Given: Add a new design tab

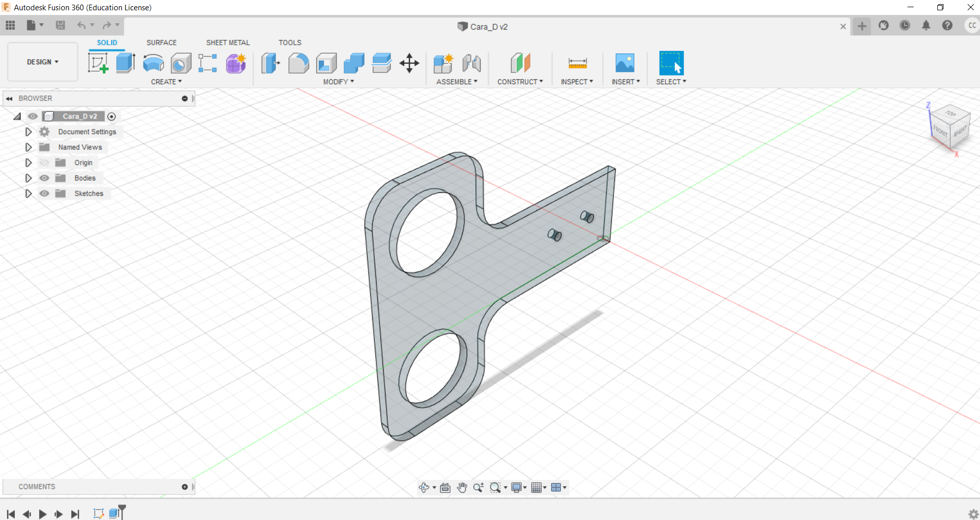Looking at the screenshot, I should pos(862,26).
